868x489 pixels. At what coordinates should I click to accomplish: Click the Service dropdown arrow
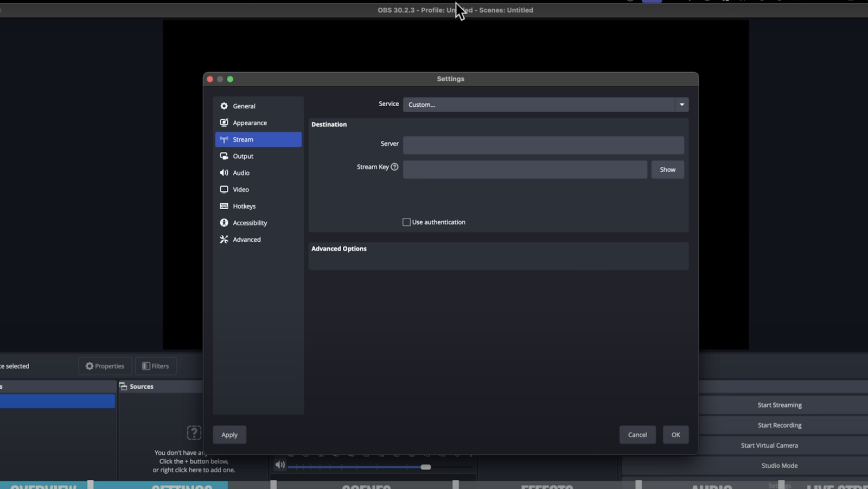pos(681,105)
